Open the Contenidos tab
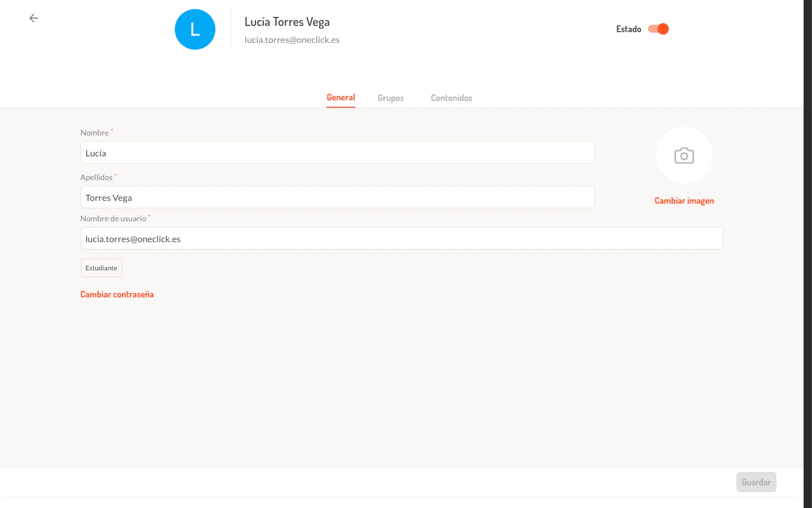Screen dimensions: 812x508 [x=452, y=98]
